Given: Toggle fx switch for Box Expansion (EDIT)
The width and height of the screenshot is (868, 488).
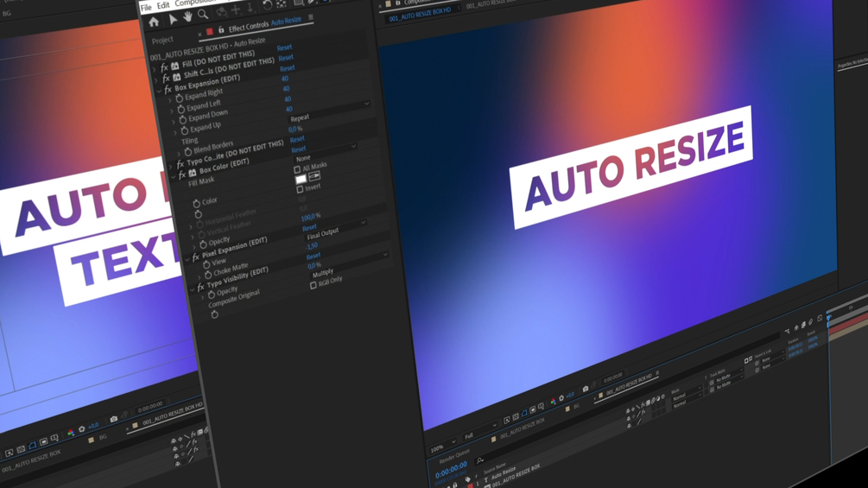Looking at the screenshot, I should click(168, 89).
